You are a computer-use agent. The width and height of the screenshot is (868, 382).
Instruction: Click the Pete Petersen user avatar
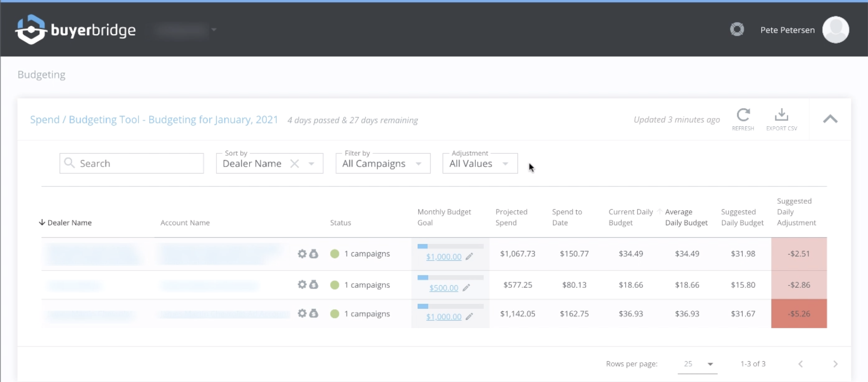tap(835, 30)
